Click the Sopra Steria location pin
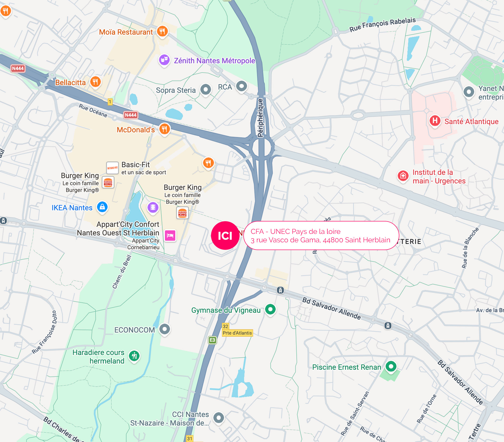This screenshot has width=504, height=442. pos(206,89)
